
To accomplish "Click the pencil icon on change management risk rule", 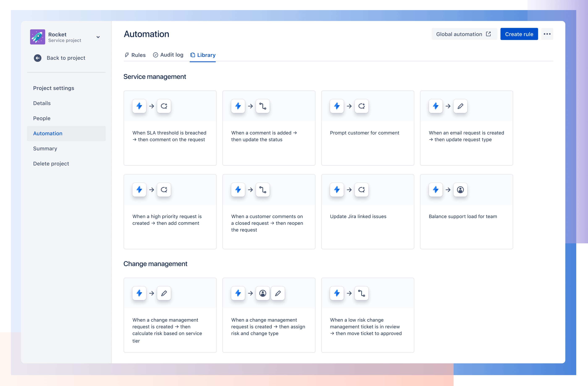I will click(x=164, y=293).
